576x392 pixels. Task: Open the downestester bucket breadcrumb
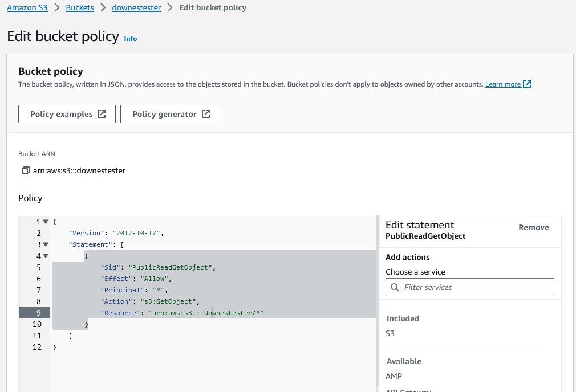136,8
